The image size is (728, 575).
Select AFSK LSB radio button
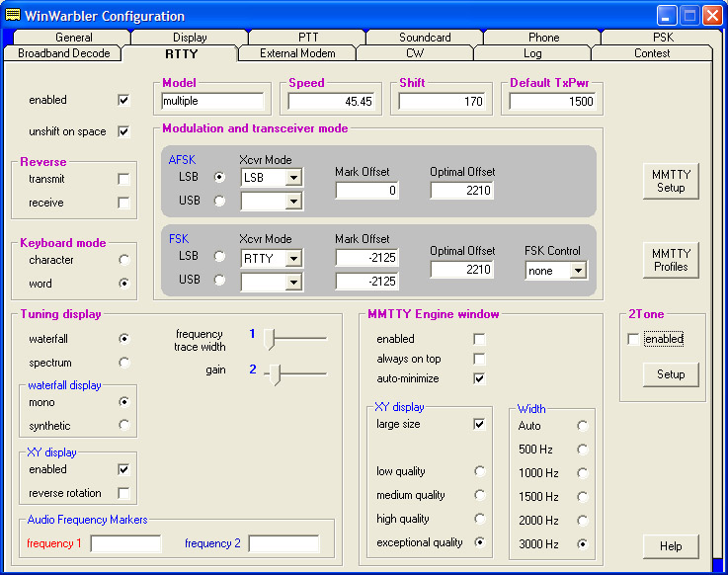(x=219, y=177)
